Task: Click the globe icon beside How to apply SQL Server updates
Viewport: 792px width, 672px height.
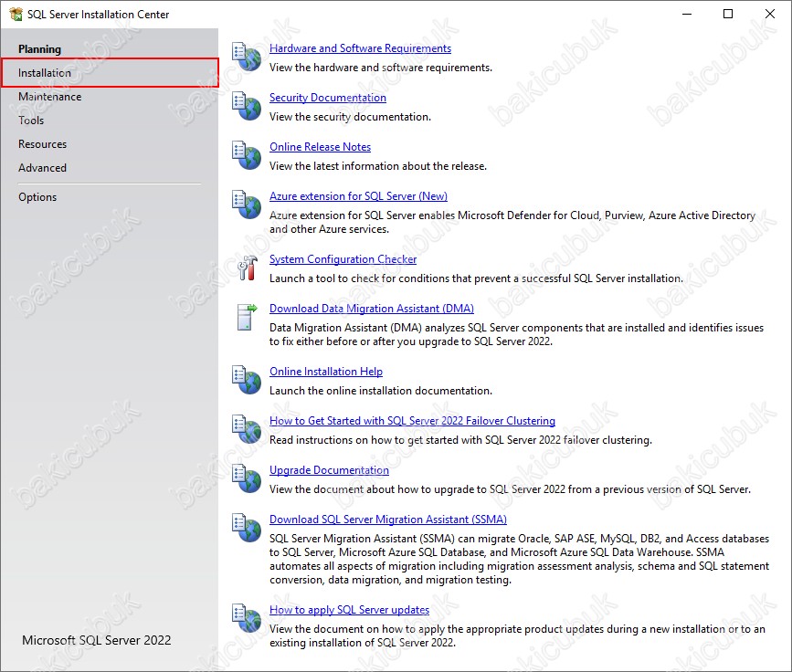Action: click(247, 618)
